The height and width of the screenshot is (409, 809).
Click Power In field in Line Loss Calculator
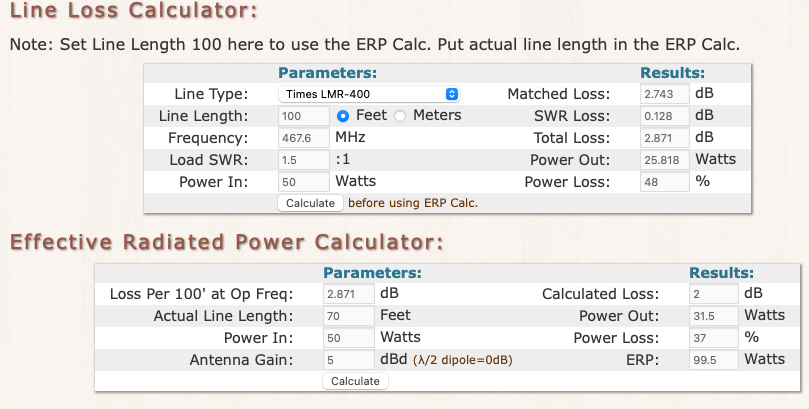pos(303,182)
